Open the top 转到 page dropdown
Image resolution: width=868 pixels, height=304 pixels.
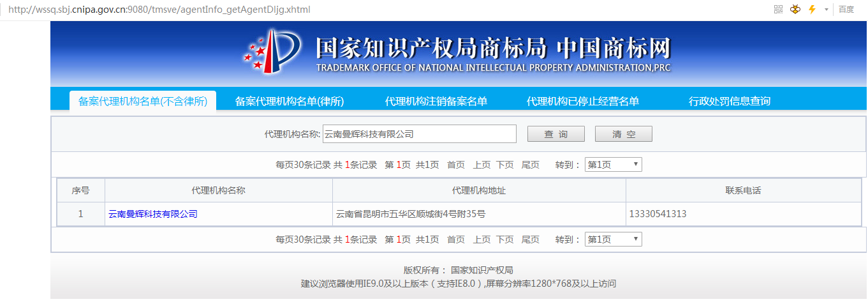pyautogui.click(x=614, y=165)
